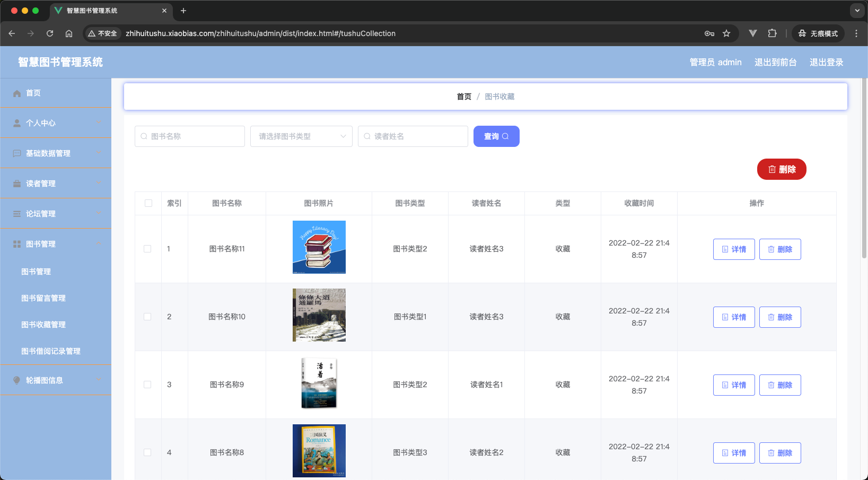The width and height of the screenshot is (868, 480).
Task: Click 退出到前台 in the header
Action: pyautogui.click(x=775, y=62)
